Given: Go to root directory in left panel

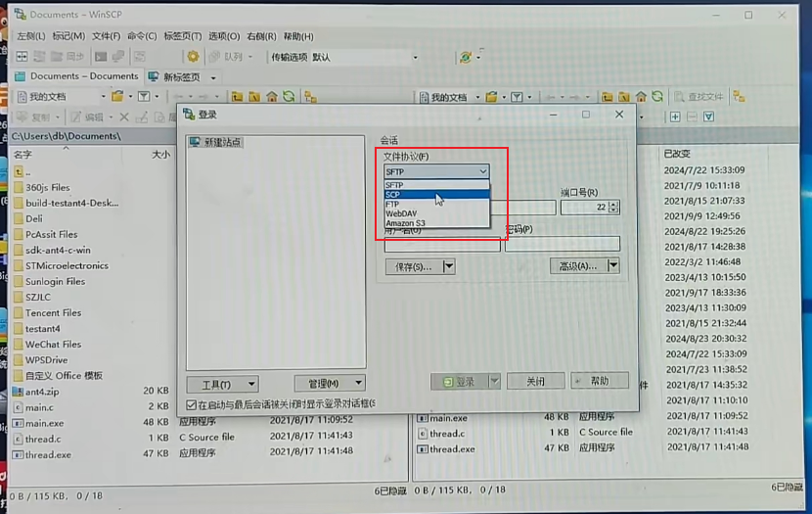Looking at the screenshot, I should click(254, 96).
